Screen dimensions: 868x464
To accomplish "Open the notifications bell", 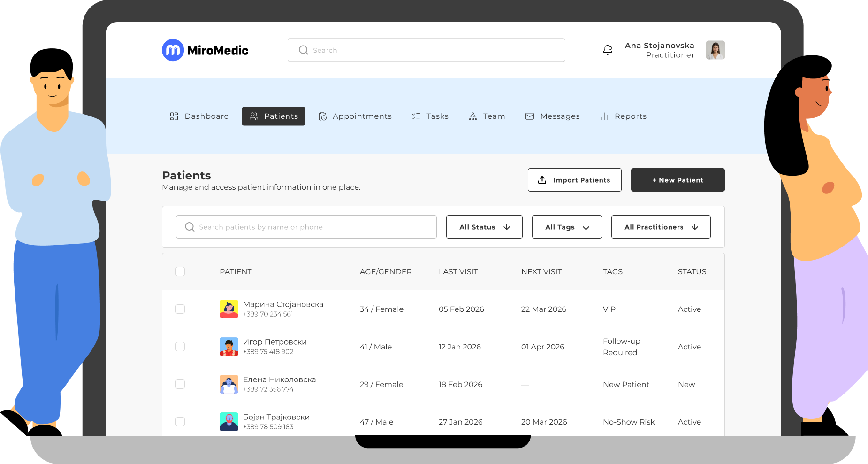I will [608, 50].
